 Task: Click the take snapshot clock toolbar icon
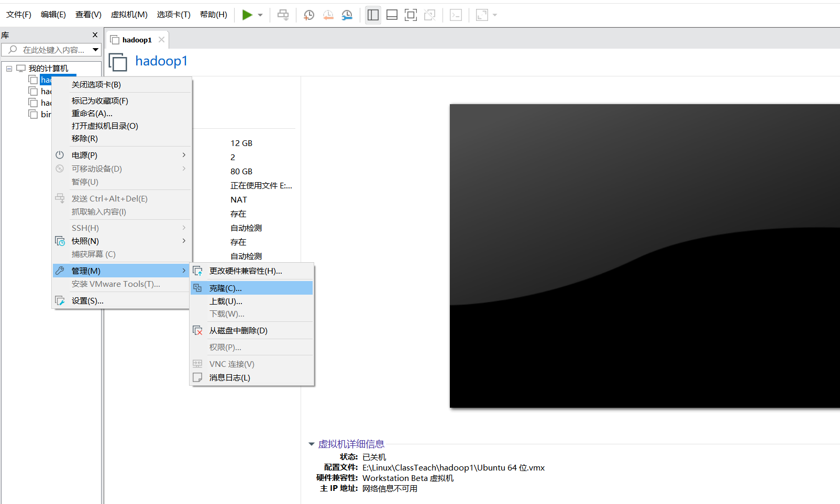pos(309,15)
